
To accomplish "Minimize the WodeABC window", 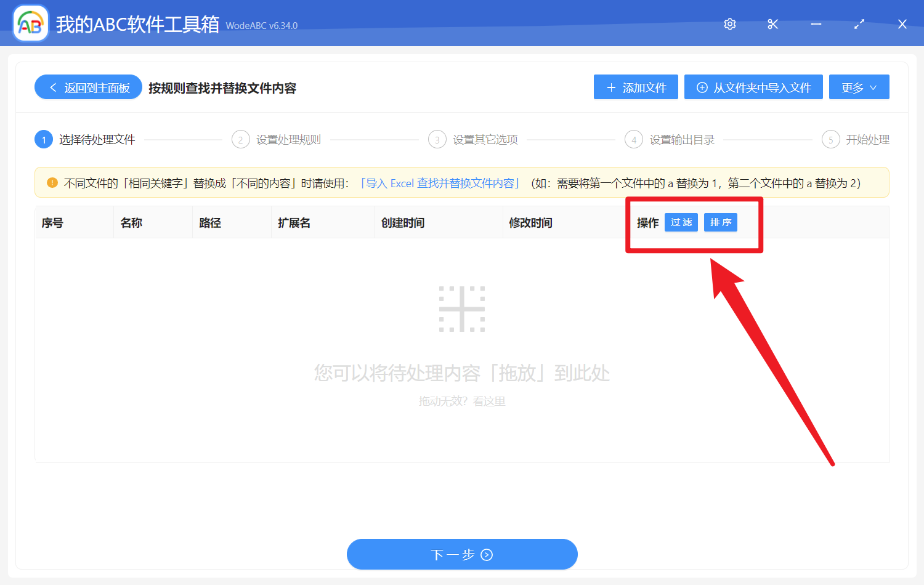I will tap(816, 24).
